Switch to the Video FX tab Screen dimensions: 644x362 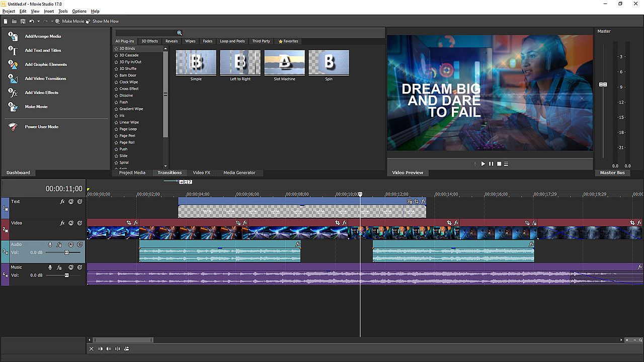click(x=201, y=172)
